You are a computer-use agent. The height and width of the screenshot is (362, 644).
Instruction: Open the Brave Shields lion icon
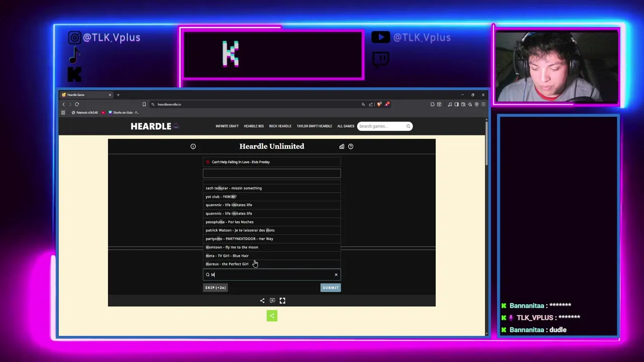click(x=379, y=104)
